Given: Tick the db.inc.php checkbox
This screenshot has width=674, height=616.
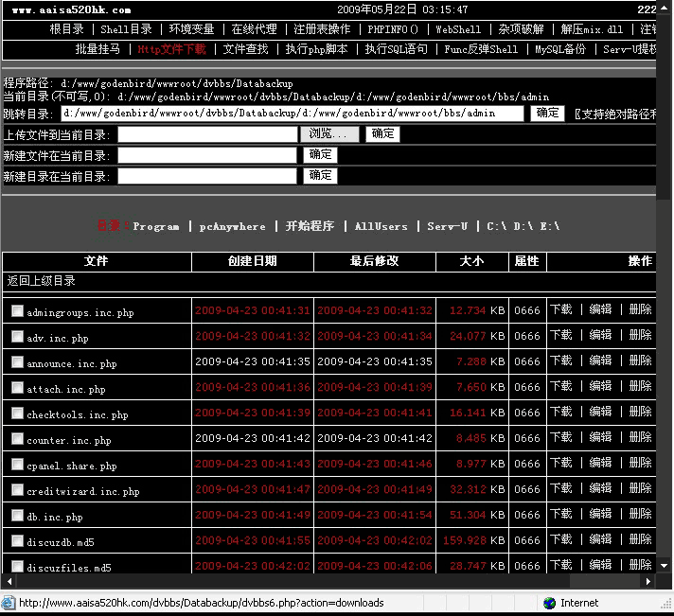Looking at the screenshot, I should [17, 515].
